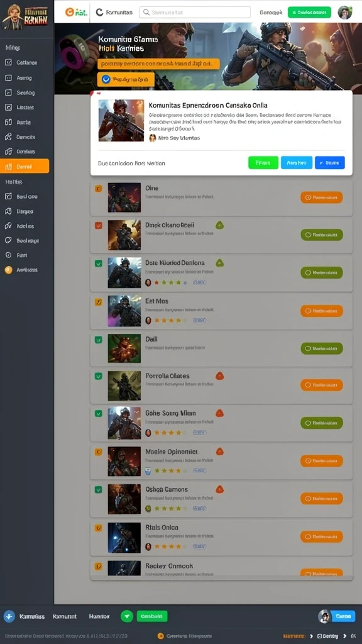Click the bottom-bar avatar next to the blue button
Viewport: 362px width, 644px height.
coord(325,616)
